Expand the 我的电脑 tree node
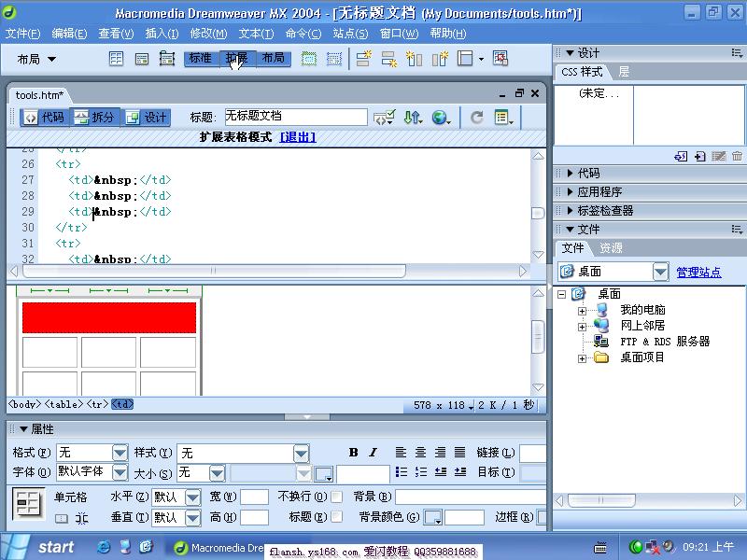This screenshot has height=560, width=747. (582, 311)
